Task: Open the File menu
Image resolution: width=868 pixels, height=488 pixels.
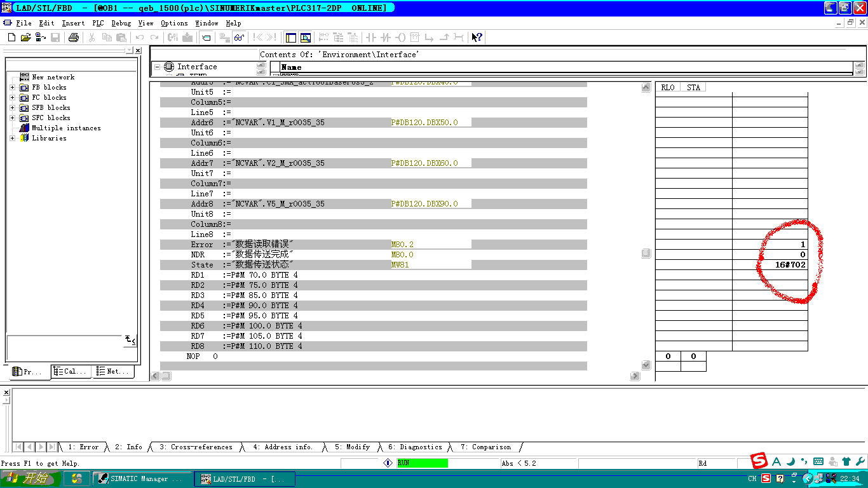Action: pos(24,23)
